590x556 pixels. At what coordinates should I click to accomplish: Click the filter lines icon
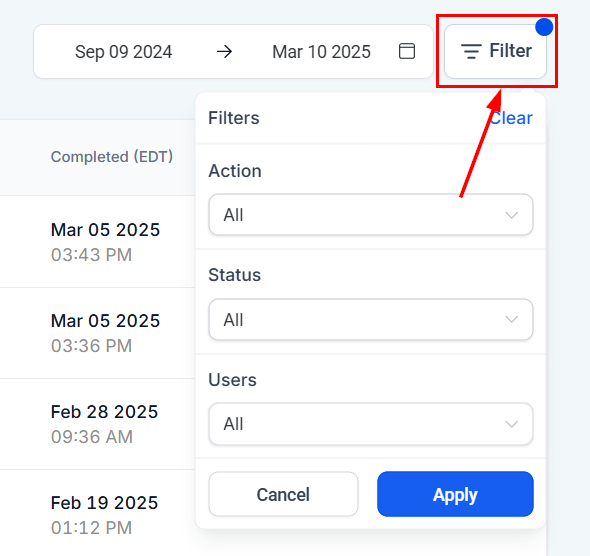point(471,51)
